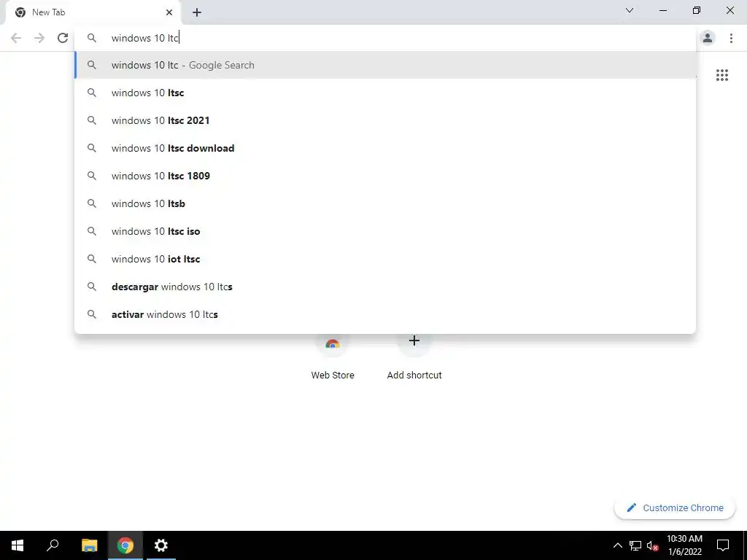
Task: Open the Chrome profile avatar icon
Action: point(708,38)
